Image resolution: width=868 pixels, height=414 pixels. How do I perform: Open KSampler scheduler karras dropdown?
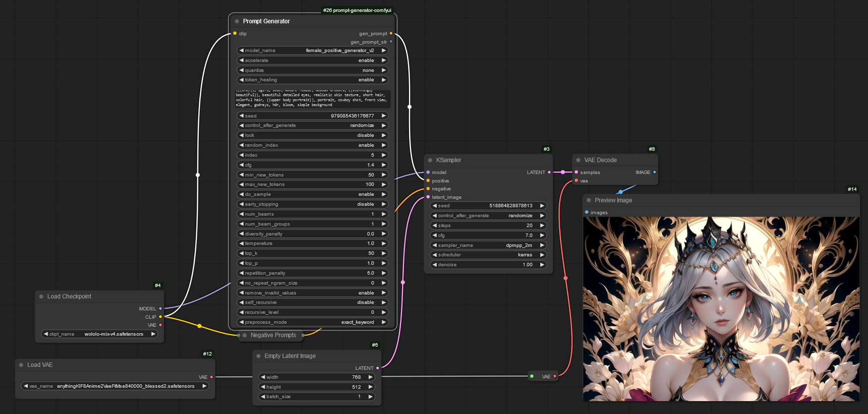[488, 255]
